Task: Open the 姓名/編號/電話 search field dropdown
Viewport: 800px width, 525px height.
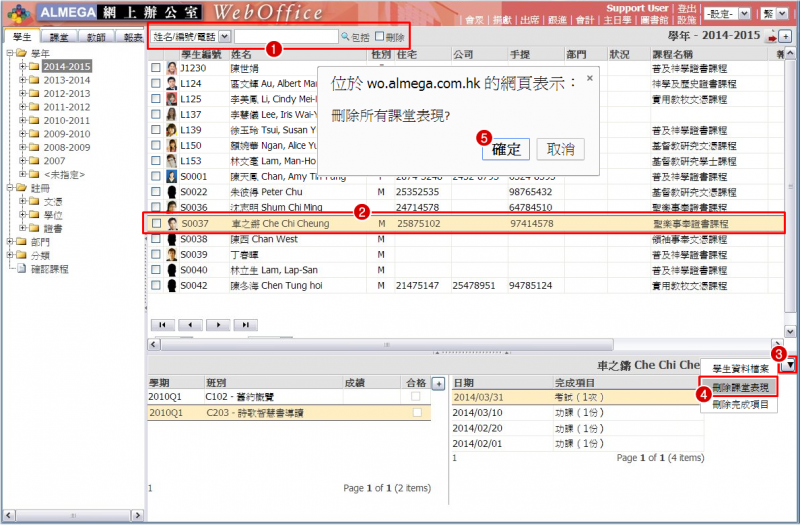Action: coord(224,37)
